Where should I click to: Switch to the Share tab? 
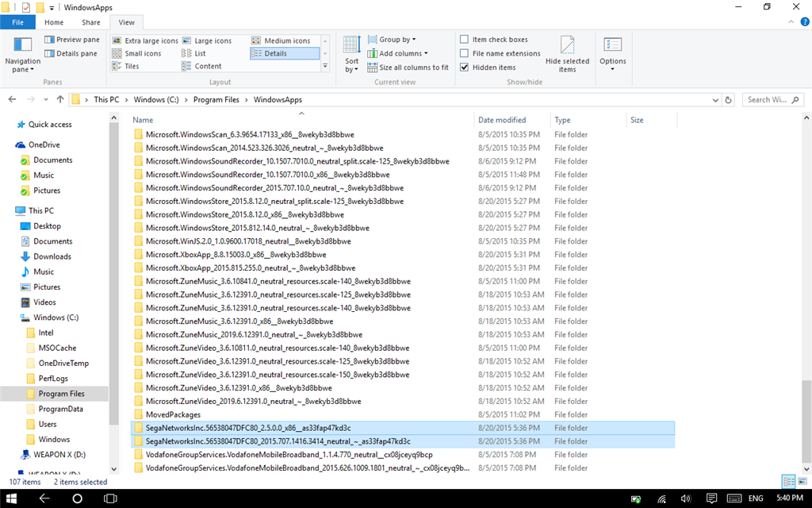click(x=90, y=22)
